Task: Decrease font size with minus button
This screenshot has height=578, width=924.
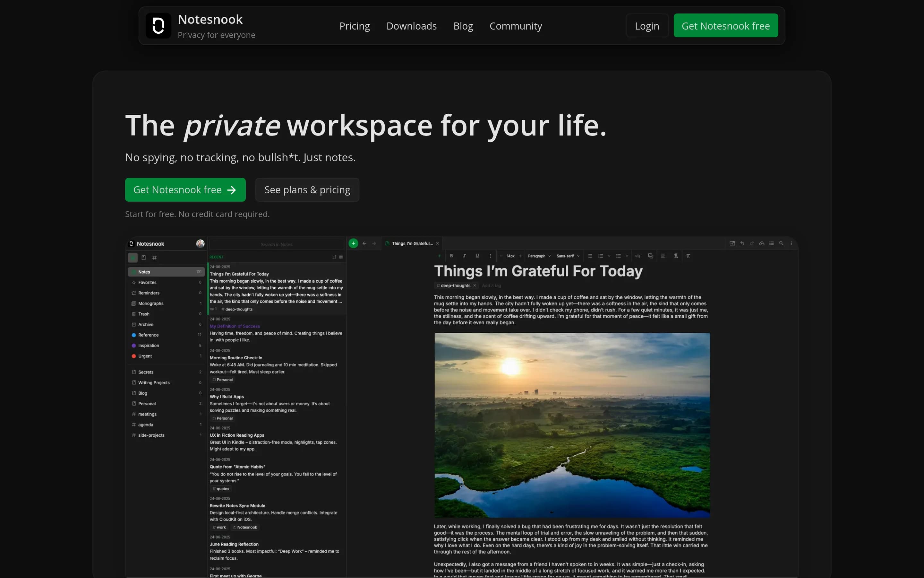Action: click(x=501, y=256)
